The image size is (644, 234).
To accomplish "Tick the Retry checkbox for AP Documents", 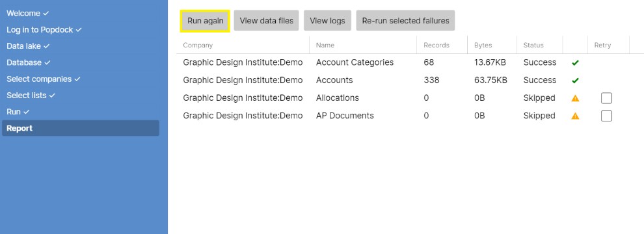I will coord(606,116).
